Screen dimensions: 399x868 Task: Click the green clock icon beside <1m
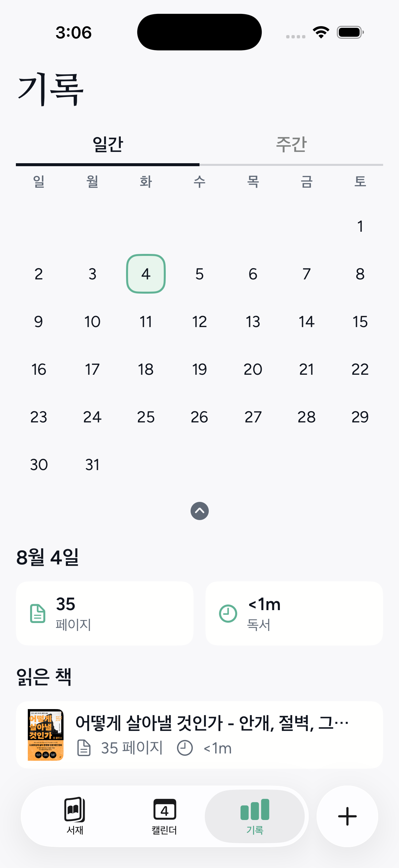(228, 614)
